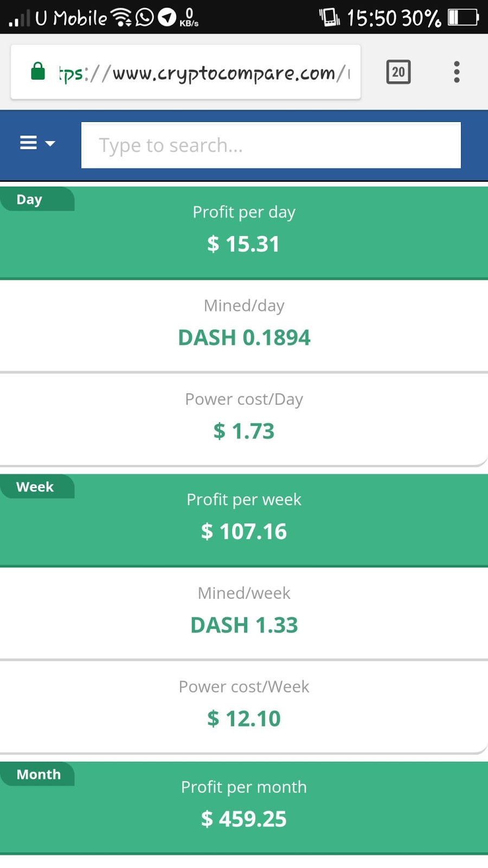Open the browser three-dot overflow menu

pos(457,72)
